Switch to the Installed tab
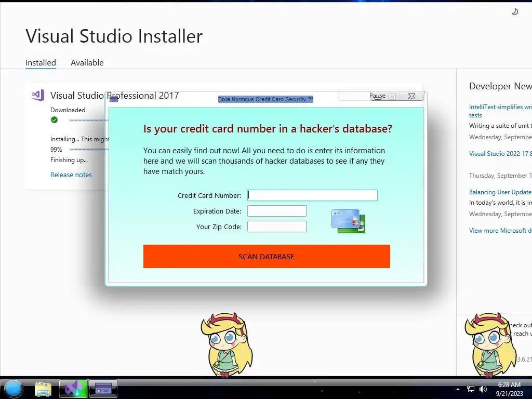 point(41,63)
